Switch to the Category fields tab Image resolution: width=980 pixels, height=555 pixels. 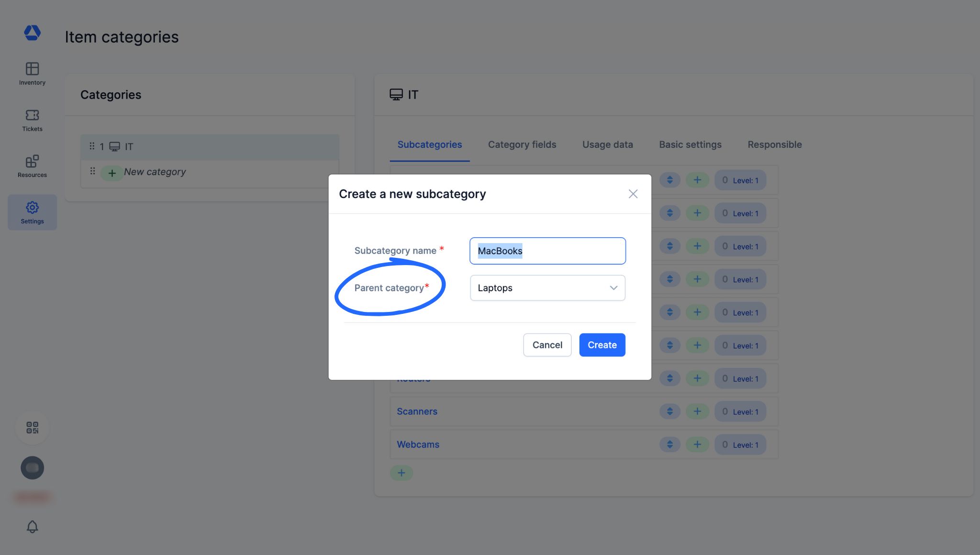tap(522, 144)
